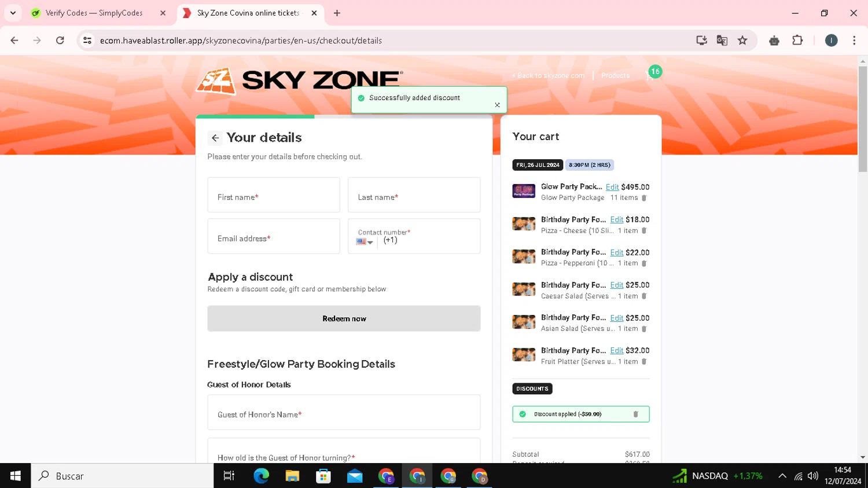
Task: Click the Guest of Honor's Name field
Action: [344, 412]
